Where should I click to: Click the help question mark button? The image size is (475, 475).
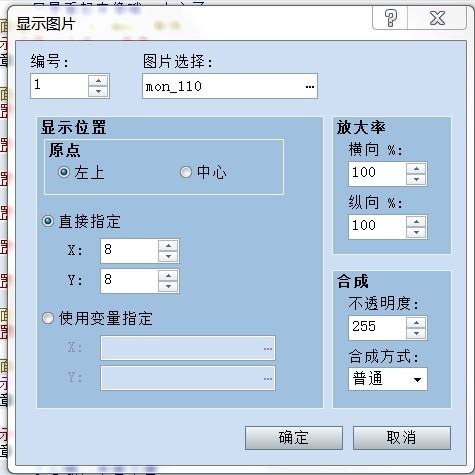390,18
